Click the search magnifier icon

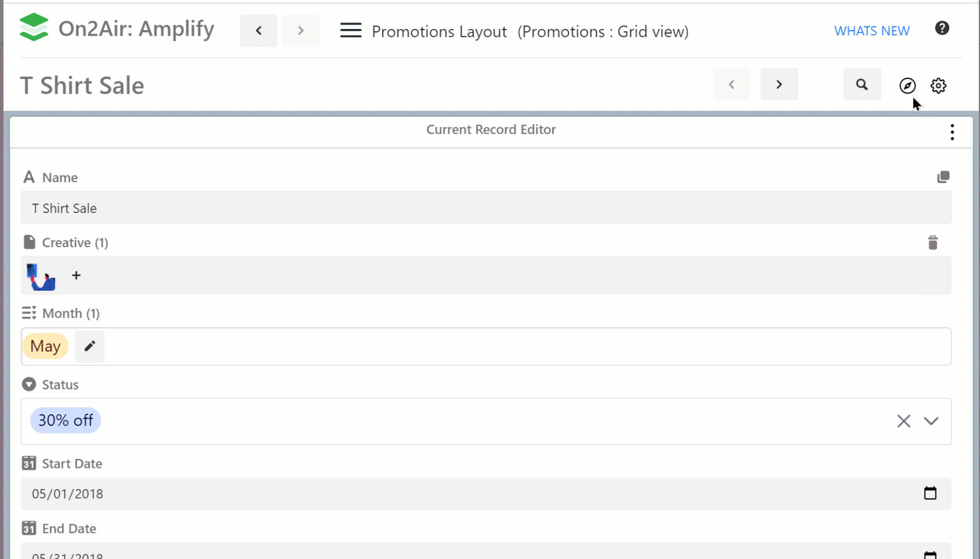click(861, 85)
